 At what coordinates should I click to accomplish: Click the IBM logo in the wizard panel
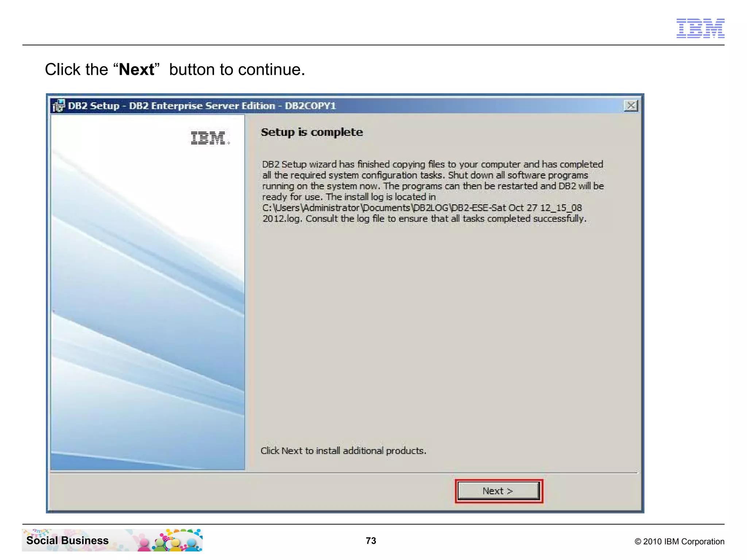pyautogui.click(x=210, y=137)
